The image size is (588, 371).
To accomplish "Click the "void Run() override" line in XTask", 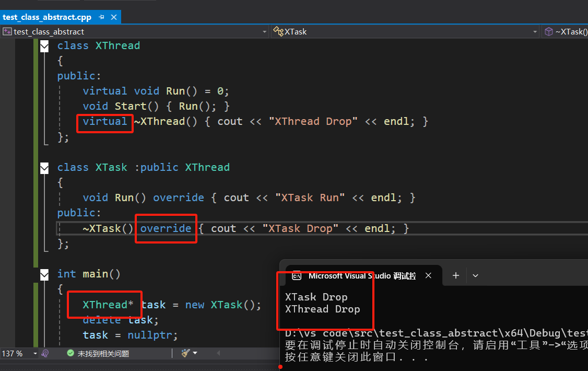I will click(x=249, y=198).
